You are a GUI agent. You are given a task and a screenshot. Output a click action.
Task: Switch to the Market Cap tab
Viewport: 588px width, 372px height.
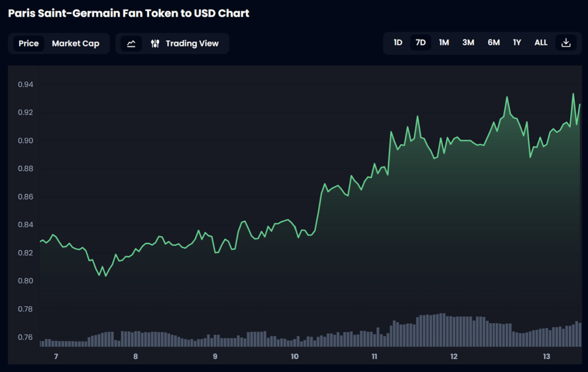point(75,44)
